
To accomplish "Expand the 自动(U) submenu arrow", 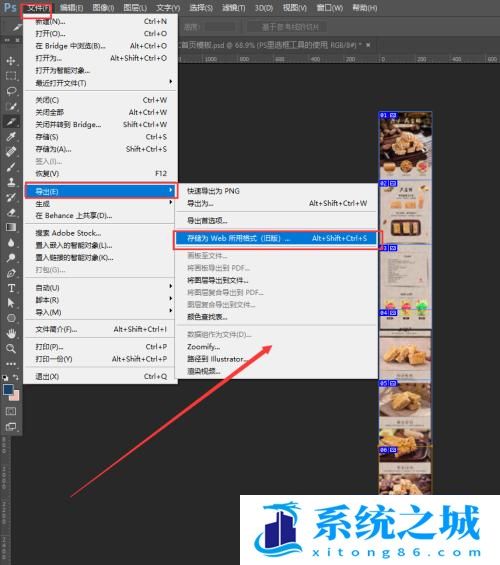I will (x=171, y=286).
